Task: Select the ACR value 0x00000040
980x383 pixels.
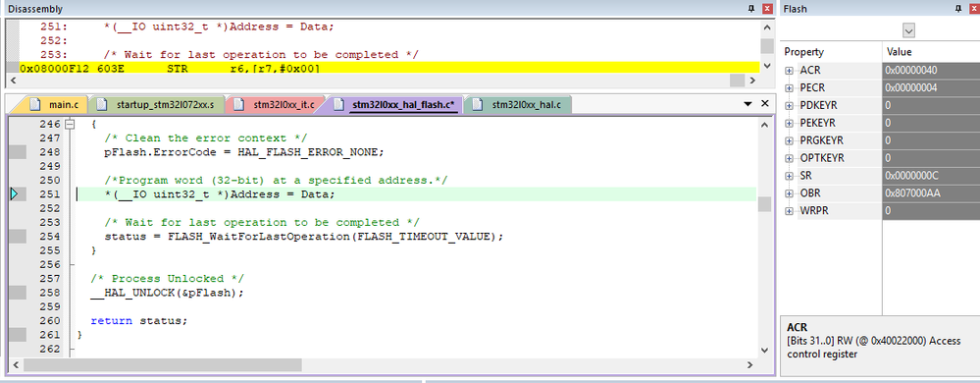Action: (x=931, y=70)
